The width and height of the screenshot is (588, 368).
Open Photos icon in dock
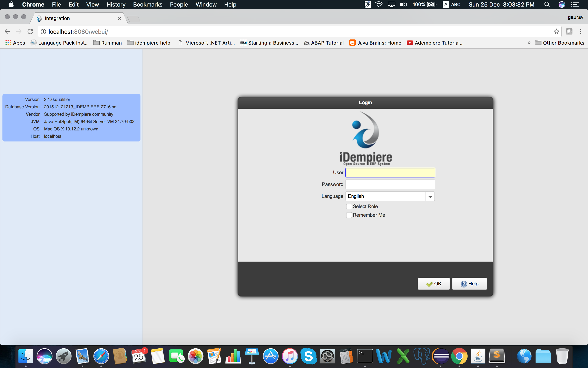195,356
